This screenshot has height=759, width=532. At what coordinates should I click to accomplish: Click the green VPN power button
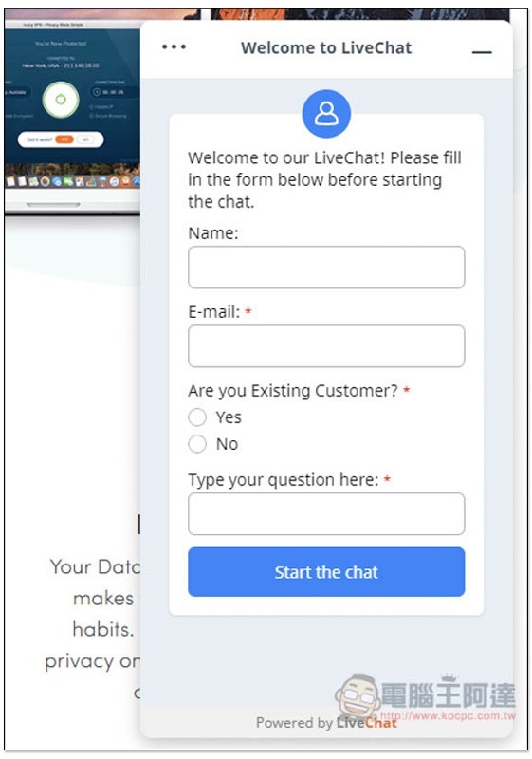pyautogui.click(x=61, y=100)
